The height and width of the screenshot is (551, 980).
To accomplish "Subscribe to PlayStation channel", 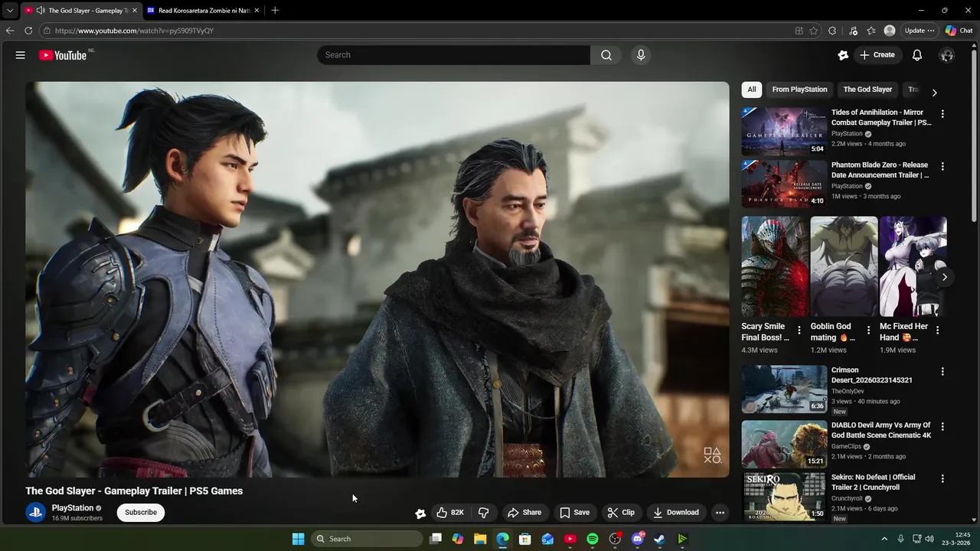I will click(x=141, y=513).
